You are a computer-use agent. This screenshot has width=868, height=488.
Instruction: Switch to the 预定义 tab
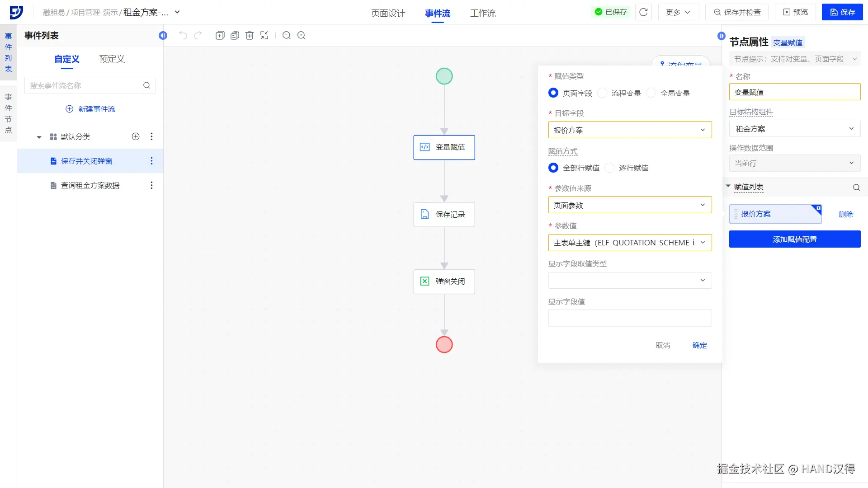112,59
